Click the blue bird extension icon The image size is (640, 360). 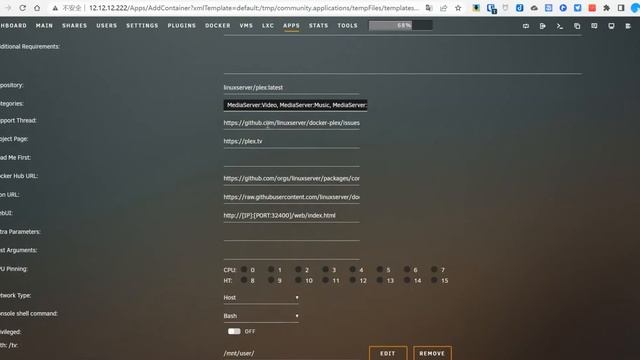point(578,8)
